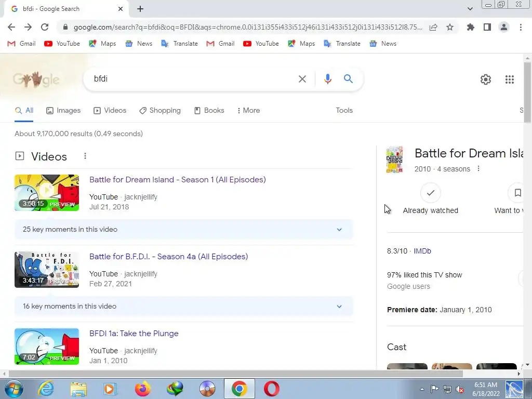This screenshot has width=532, height=399.
Task: Launch Firefox from the taskbar
Action: (x=142, y=389)
